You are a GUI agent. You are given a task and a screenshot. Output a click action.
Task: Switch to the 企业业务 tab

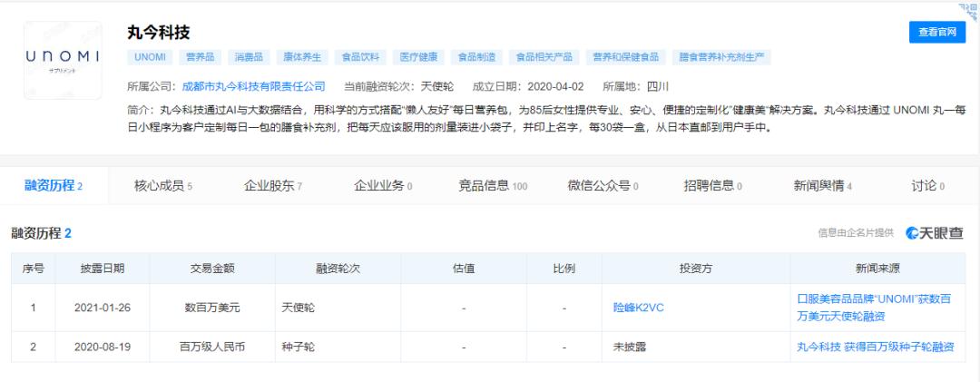click(383, 186)
